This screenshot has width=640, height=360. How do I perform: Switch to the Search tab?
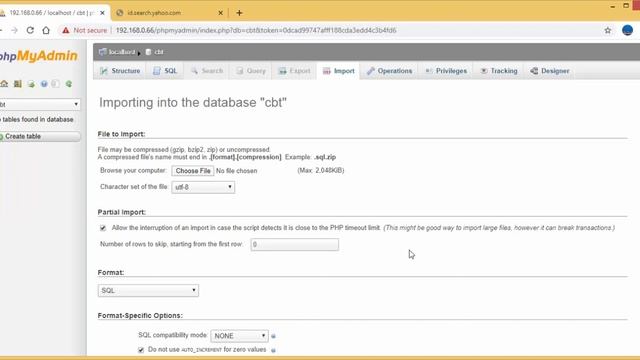pos(207,71)
